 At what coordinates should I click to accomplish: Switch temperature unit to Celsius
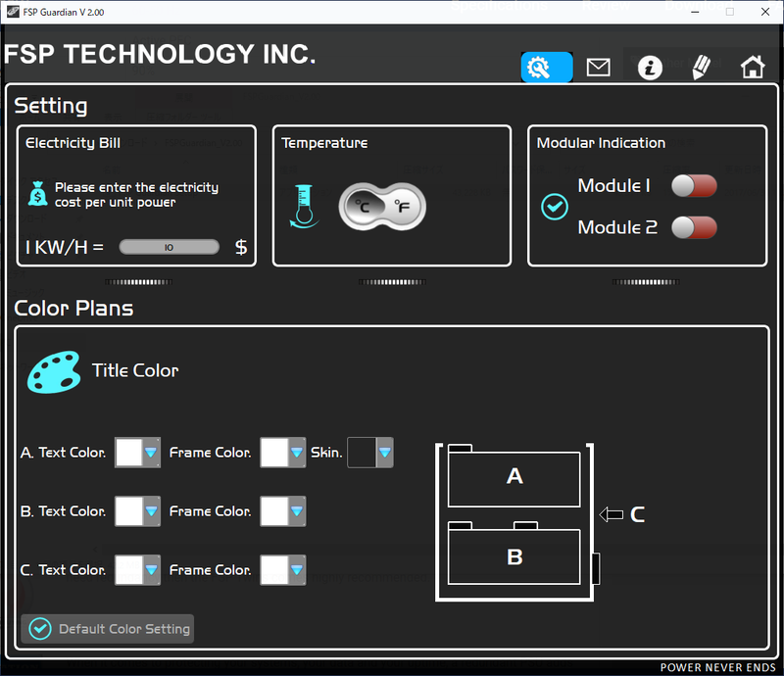(362, 207)
